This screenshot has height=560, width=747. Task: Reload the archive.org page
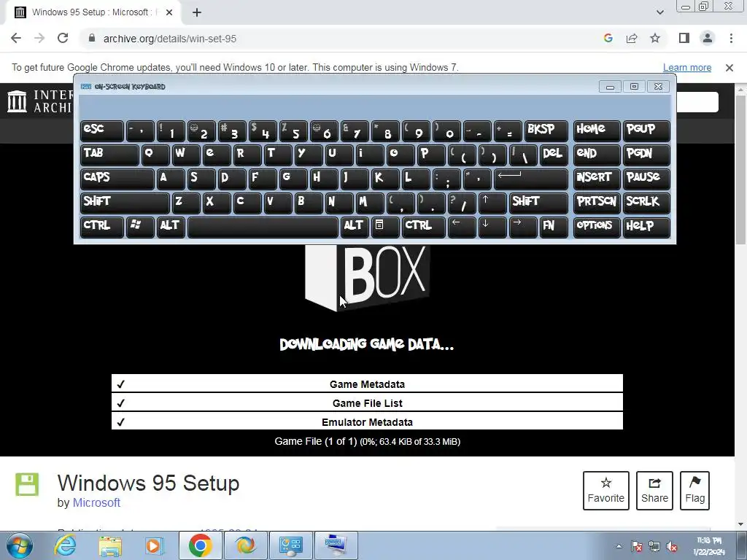coord(63,38)
